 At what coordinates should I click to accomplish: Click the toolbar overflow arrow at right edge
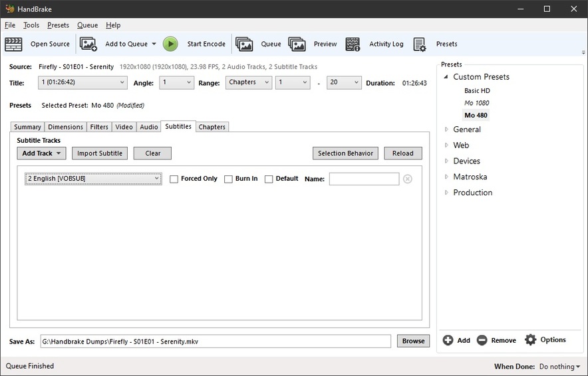click(x=583, y=52)
